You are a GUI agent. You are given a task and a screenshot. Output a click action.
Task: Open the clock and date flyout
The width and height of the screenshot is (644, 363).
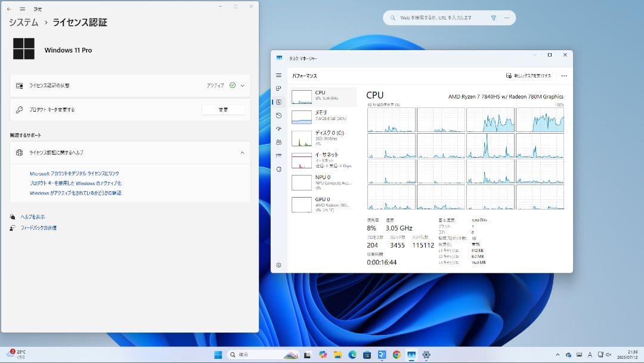point(627,355)
